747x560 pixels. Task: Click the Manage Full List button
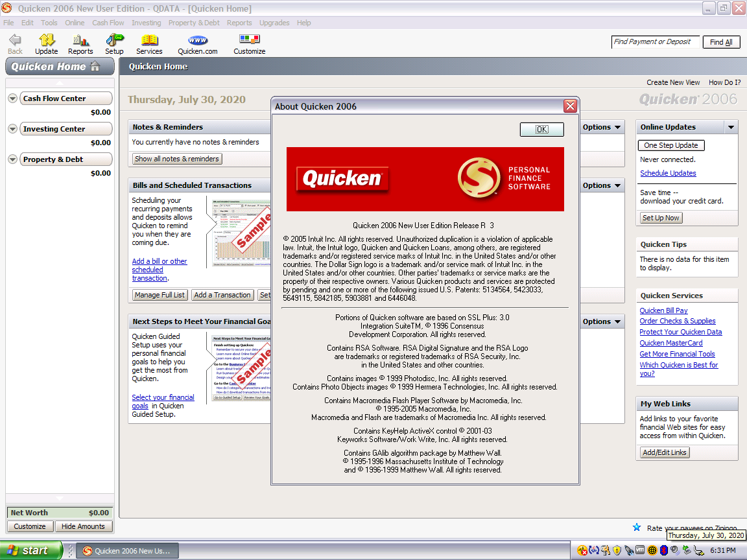(160, 296)
